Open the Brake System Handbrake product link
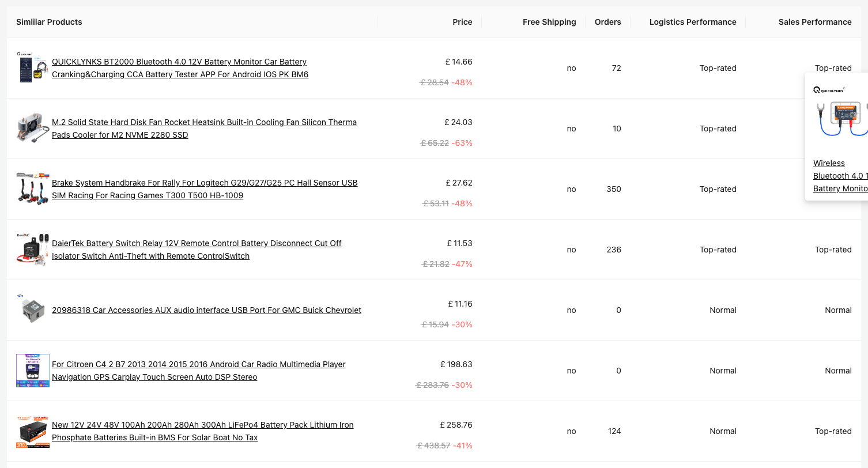Screen dimensions: 868x468 tap(205, 189)
